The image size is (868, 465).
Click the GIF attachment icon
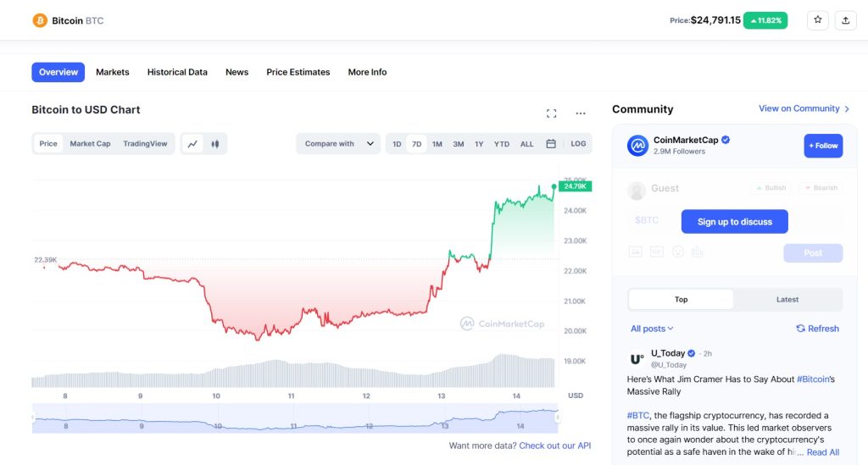[657, 252]
